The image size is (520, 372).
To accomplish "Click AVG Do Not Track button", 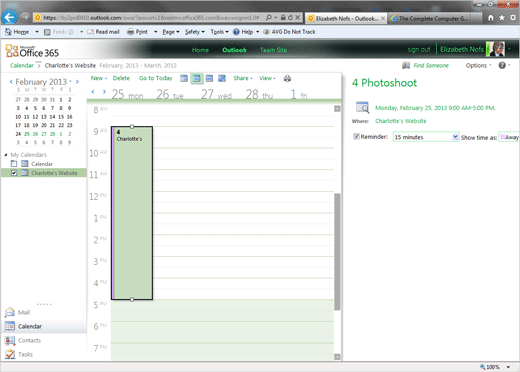I will [289, 32].
